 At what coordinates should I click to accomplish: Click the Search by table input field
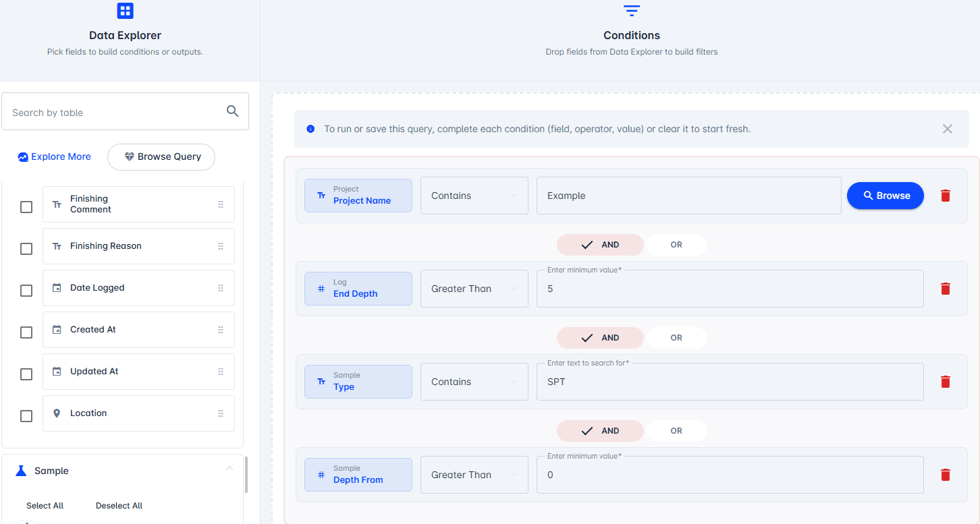(x=126, y=111)
